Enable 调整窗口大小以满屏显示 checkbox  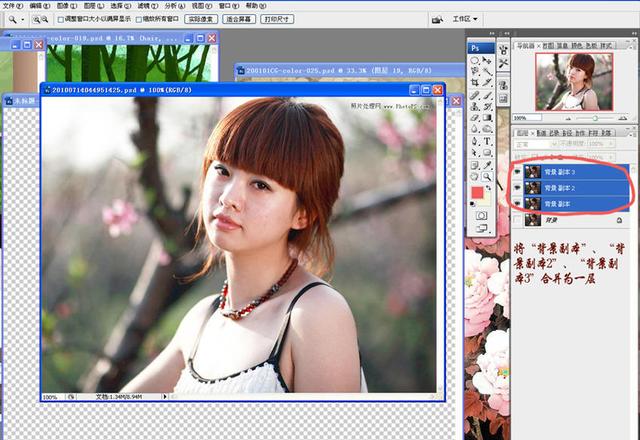coord(61,19)
